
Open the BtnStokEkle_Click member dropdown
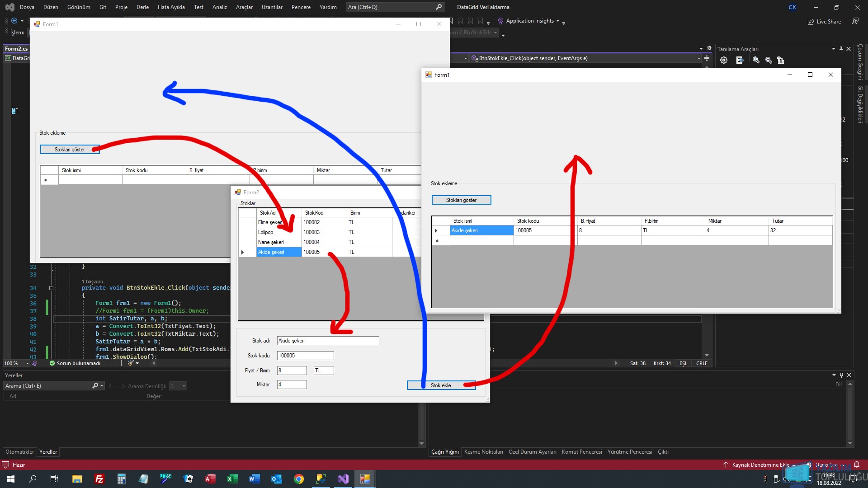[x=699, y=58]
